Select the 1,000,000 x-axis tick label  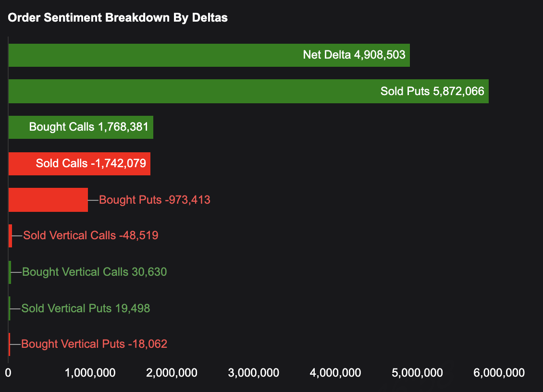click(x=89, y=372)
